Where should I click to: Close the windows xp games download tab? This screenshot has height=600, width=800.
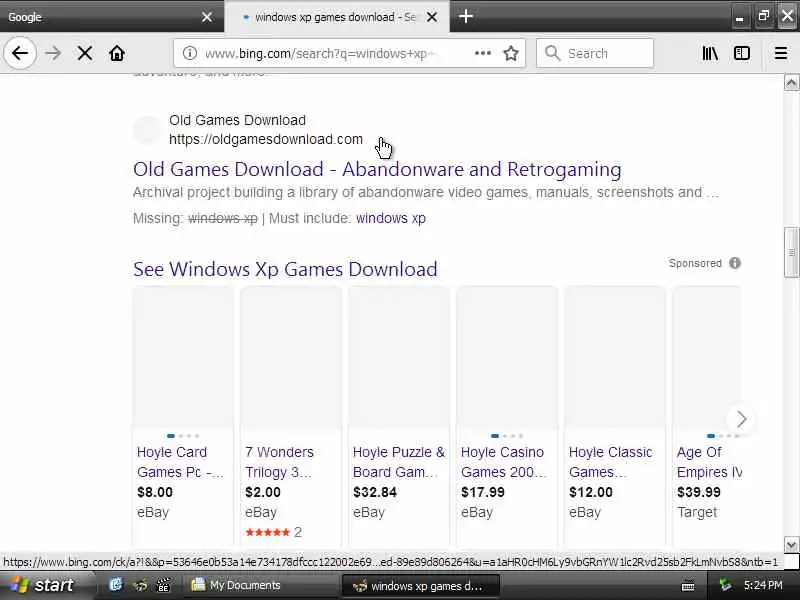432,17
